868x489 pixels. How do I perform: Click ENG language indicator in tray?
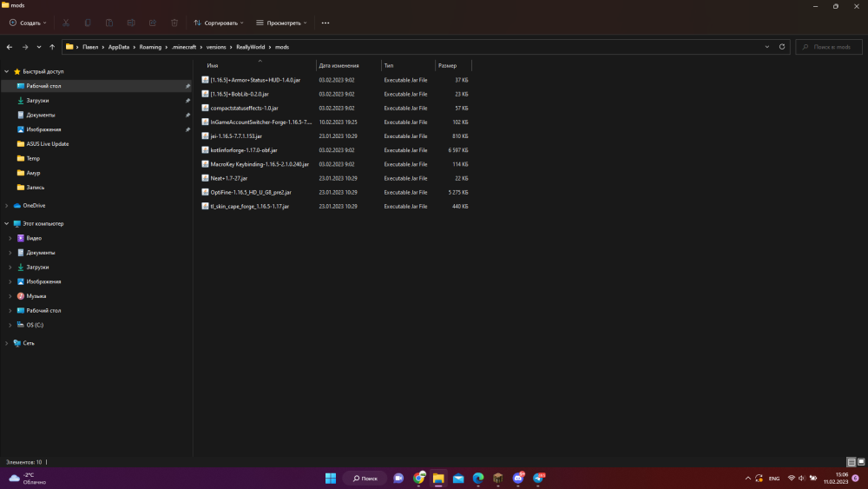pos(774,479)
